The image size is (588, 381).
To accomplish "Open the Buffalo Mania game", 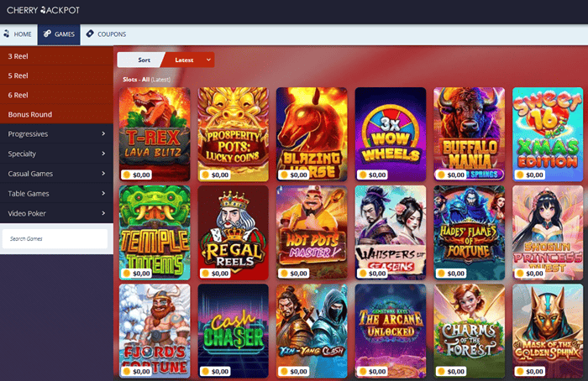I will pyautogui.click(x=469, y=134).
